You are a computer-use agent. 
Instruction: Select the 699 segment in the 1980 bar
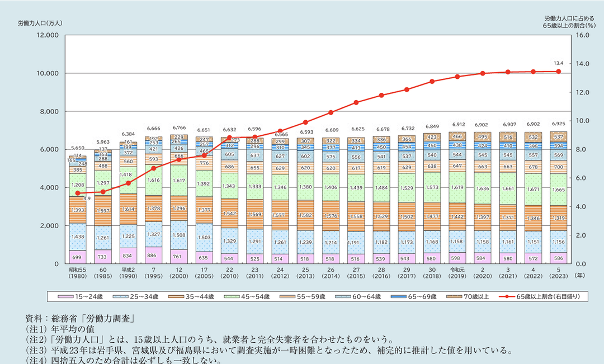(x=77, y=257)
